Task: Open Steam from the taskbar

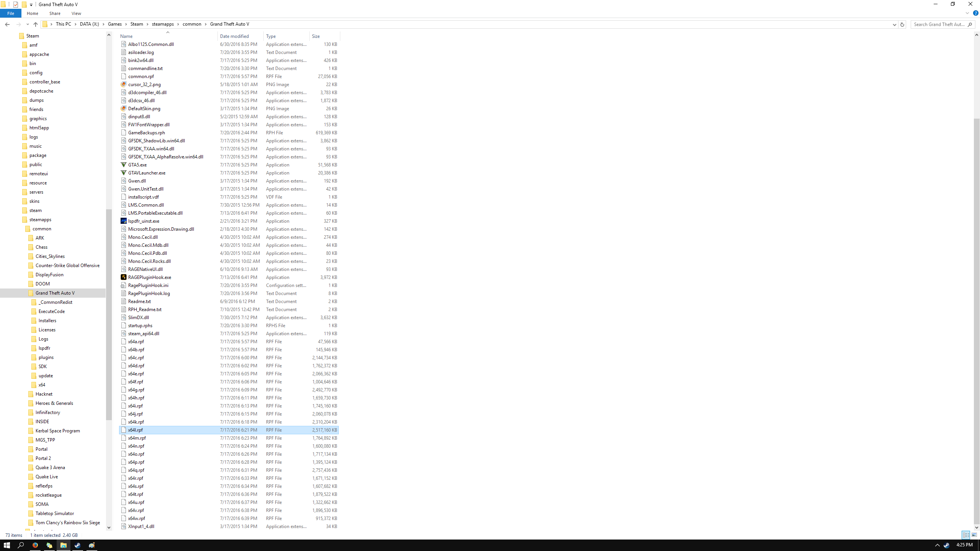Action: [x=78, y=545]
